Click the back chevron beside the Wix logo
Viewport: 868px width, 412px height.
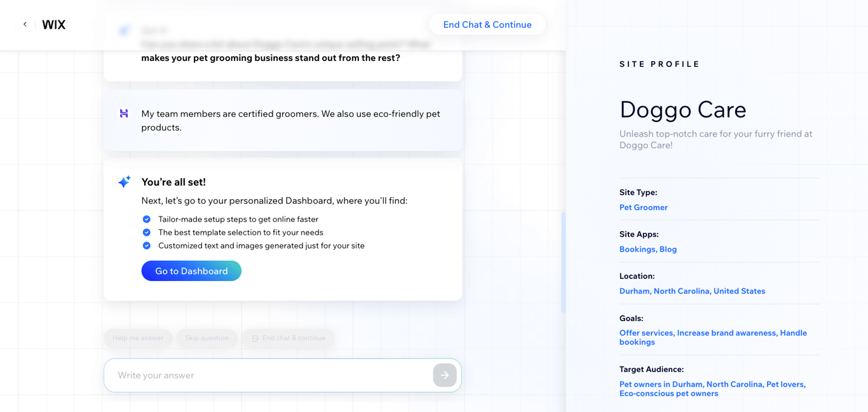24,24
